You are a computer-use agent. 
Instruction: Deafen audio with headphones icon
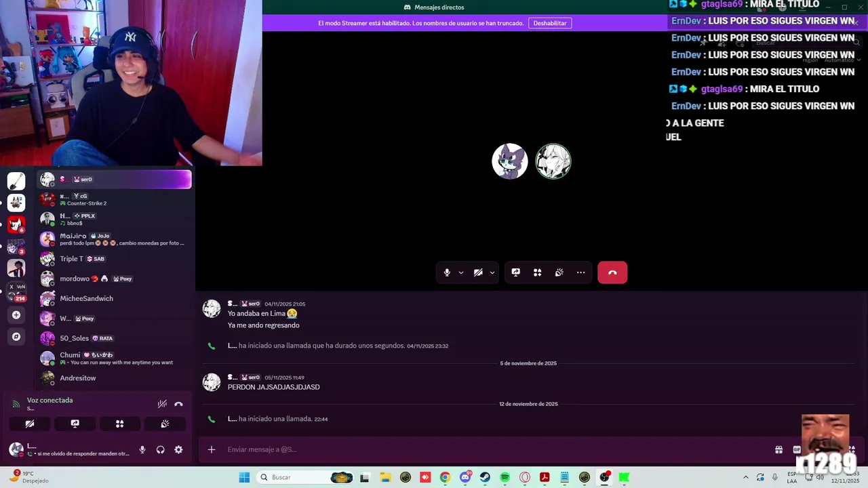click(161, 449)
